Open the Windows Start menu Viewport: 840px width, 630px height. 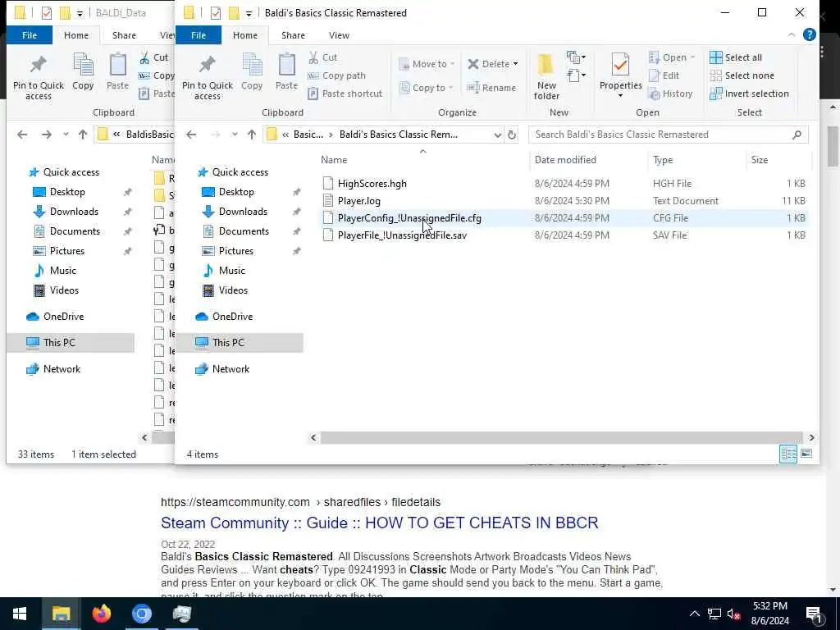pyautogui.click(x=20, y=614)
